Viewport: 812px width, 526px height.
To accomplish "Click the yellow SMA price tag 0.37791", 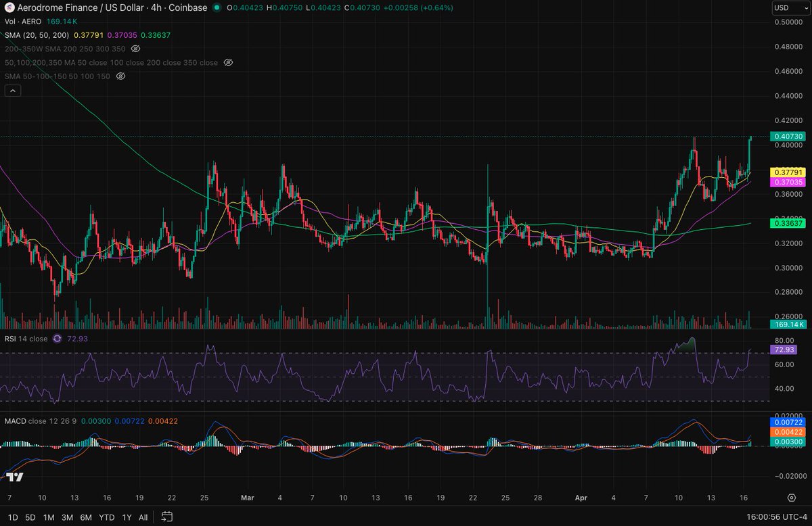I will (x=788, y=172).
